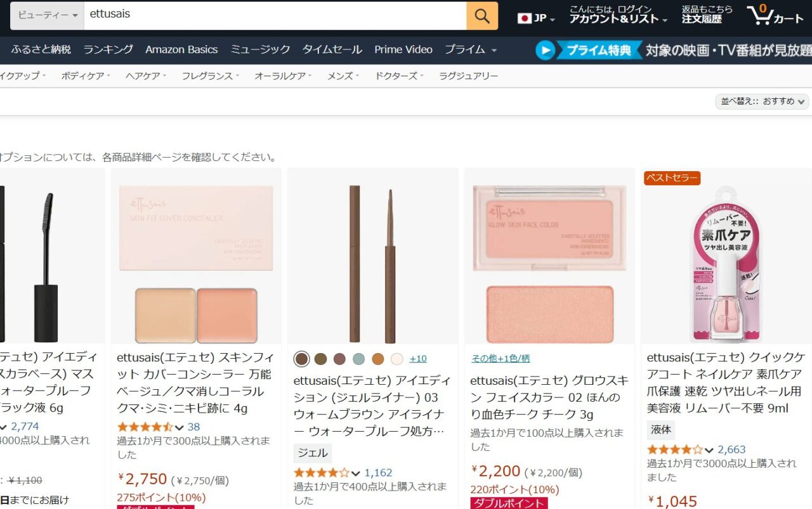Open 並べ替え おすすめ sort dropdown
812x509 pixels.
762,101
